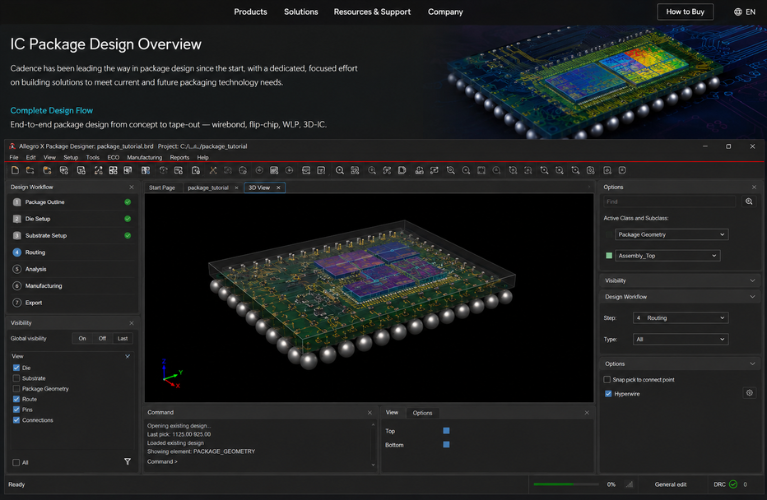Switch to the Start Page tab
767x500 pixels.
click(162, 187)
